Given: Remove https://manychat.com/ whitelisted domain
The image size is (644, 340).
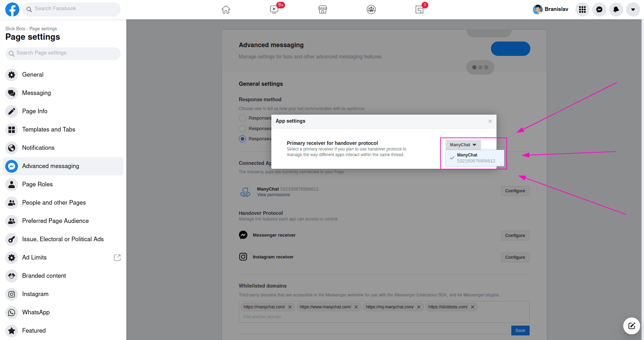Looking at the screenshot, I should point(290,307).
